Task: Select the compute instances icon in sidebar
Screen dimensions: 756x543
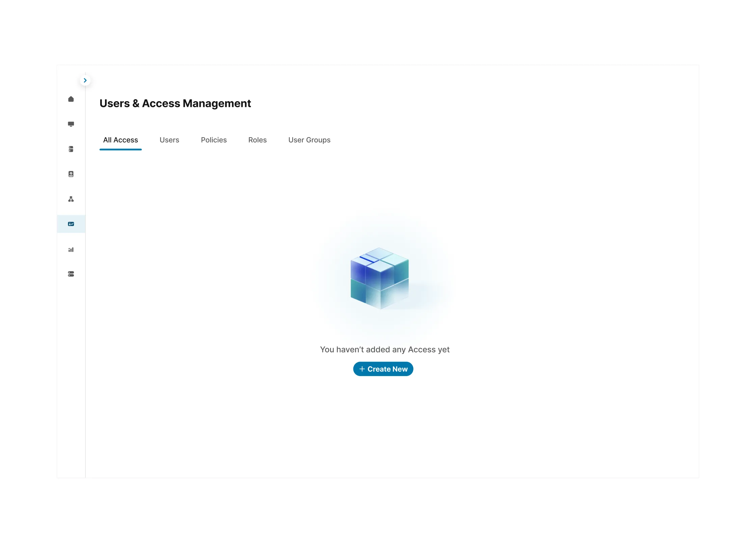Action: 71,124
